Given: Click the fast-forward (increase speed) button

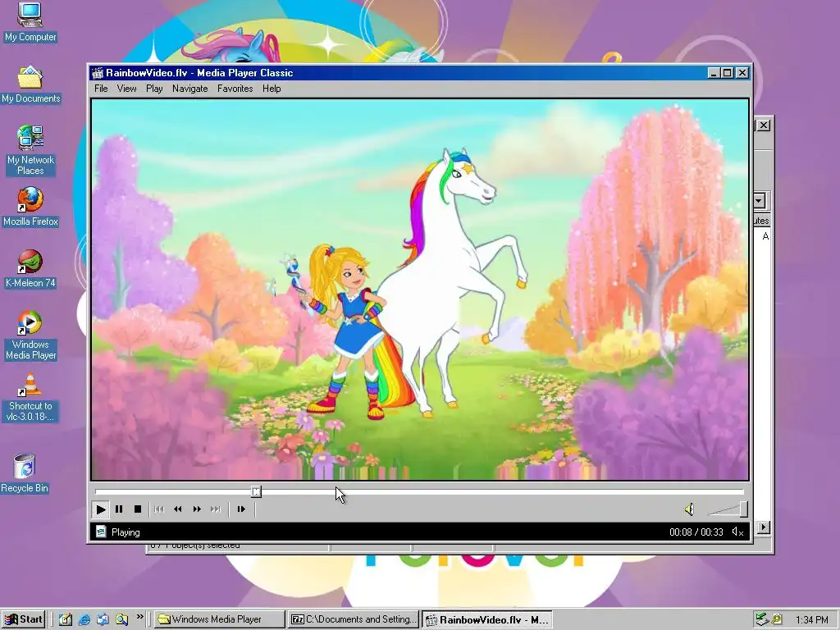Looking at the screenshot, I should point(197,509).
